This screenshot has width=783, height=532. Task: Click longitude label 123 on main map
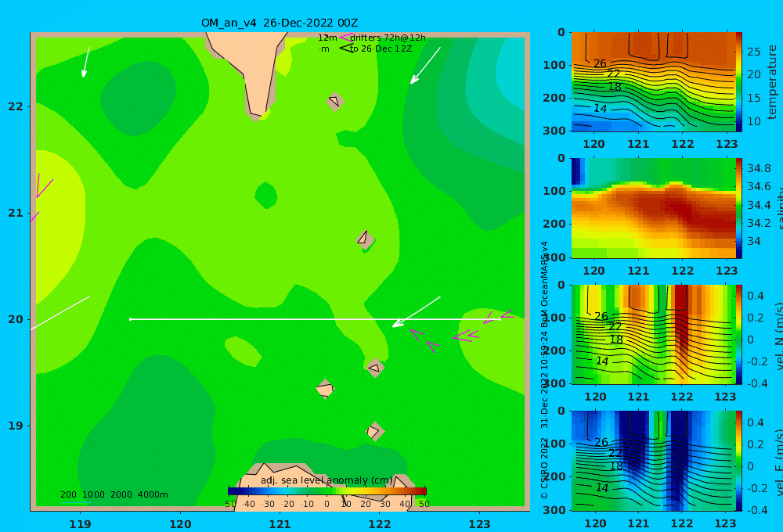(x=479, y=524)
